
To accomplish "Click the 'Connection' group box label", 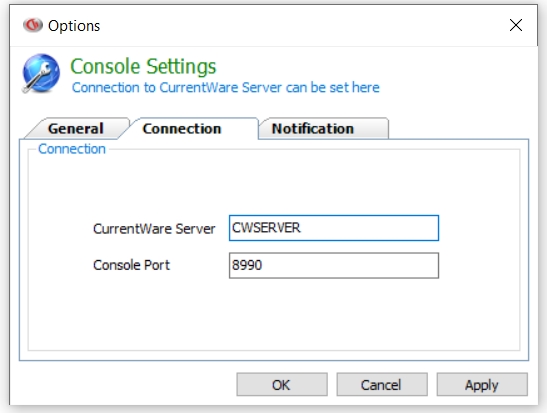I will [x=72, y=149].
